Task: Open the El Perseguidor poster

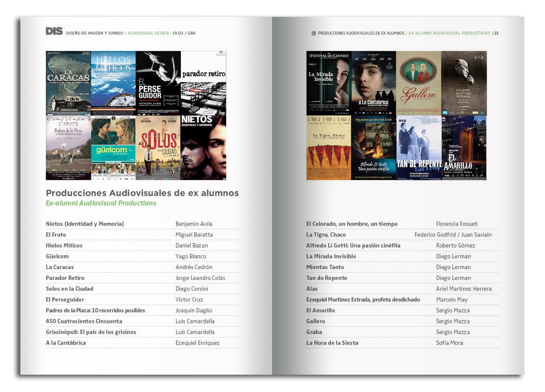Action: pyautogui.click(x=158, y=83)
